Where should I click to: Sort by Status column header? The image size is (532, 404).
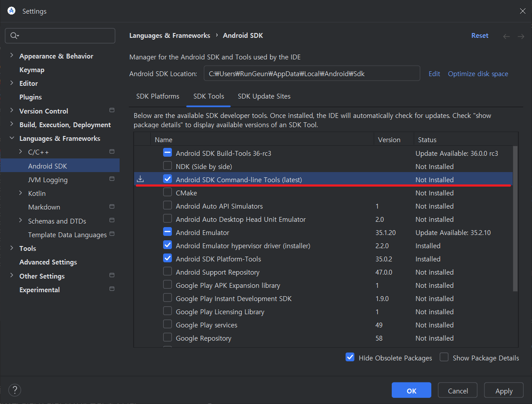(466, 140)
